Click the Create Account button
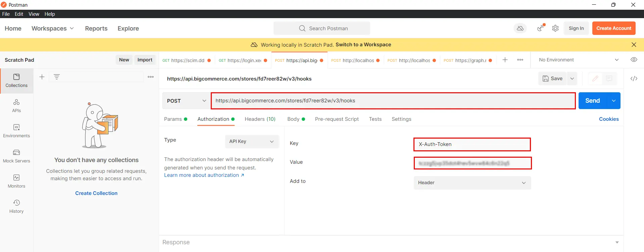The height and width of the screenshot is (252, 644). click(x=614, y=28)
